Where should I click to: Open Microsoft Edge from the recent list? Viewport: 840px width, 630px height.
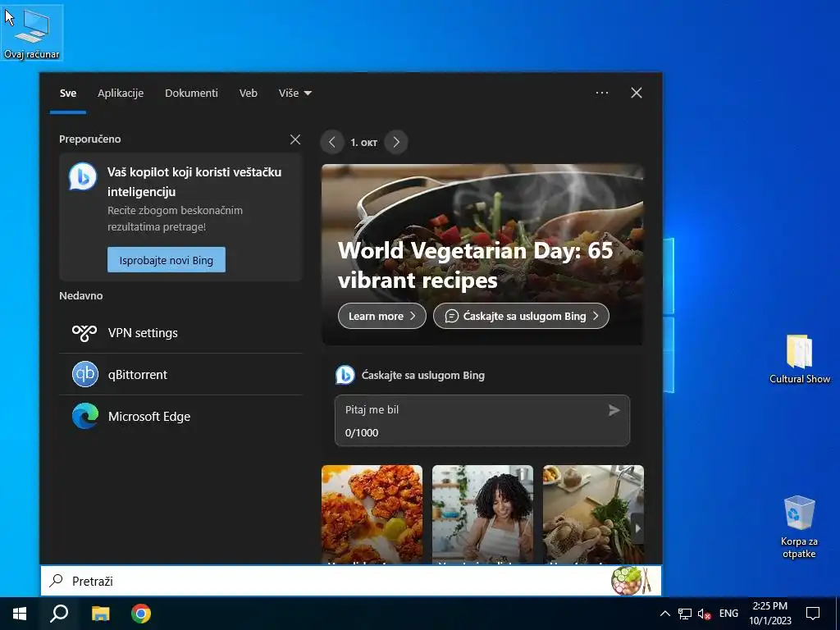tap(180, 416)
